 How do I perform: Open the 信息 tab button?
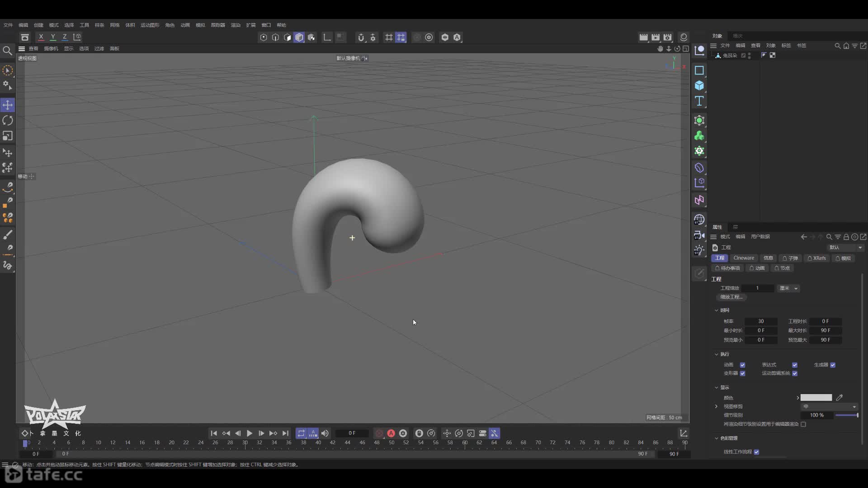pos(768,258)
